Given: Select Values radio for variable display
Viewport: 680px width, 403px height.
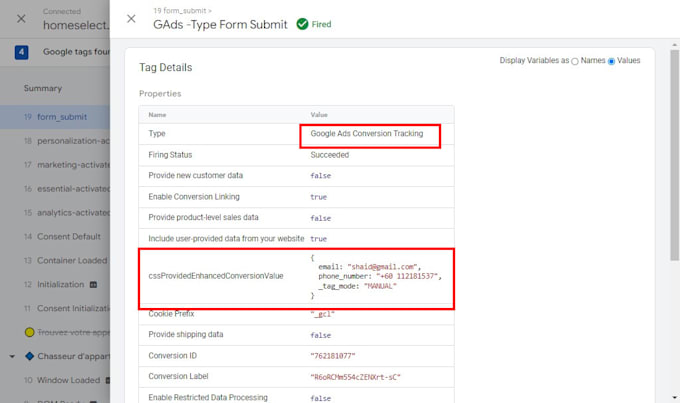Looking at the screenshot, I should point(611,61).
